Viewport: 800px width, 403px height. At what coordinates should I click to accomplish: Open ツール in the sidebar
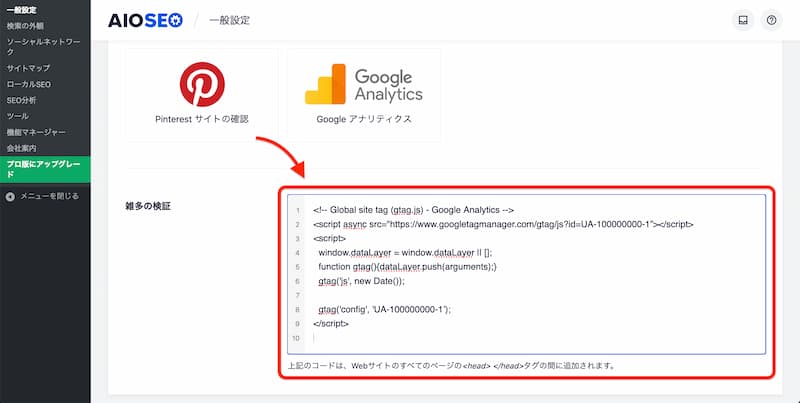(17, 116)
